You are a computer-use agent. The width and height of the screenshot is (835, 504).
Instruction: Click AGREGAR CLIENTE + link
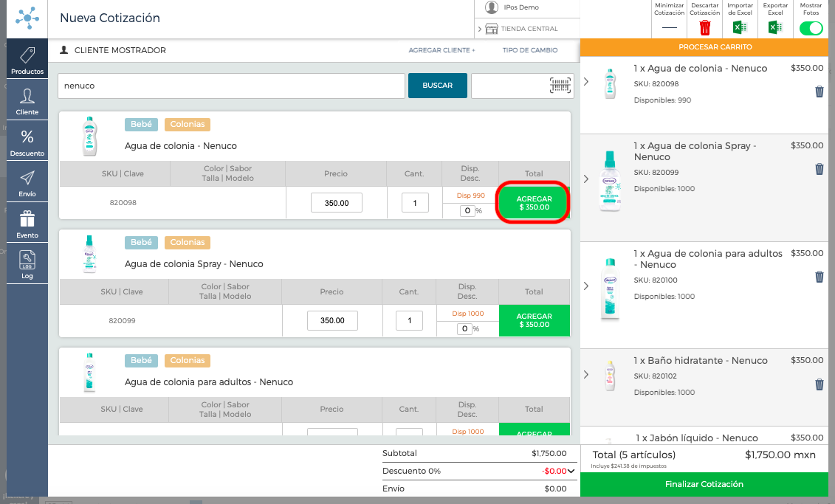(x=441, y=50)
